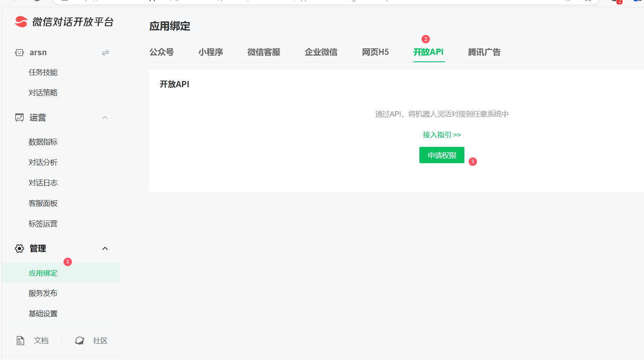Click the 管理 section heading
Screen dimensions: 644x360
coord(38,249)
